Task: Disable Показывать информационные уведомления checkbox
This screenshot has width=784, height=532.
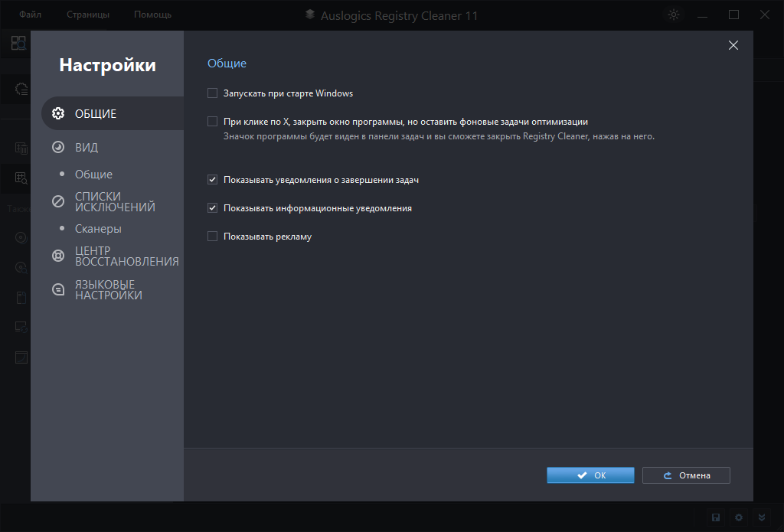Action: [213, 208]
